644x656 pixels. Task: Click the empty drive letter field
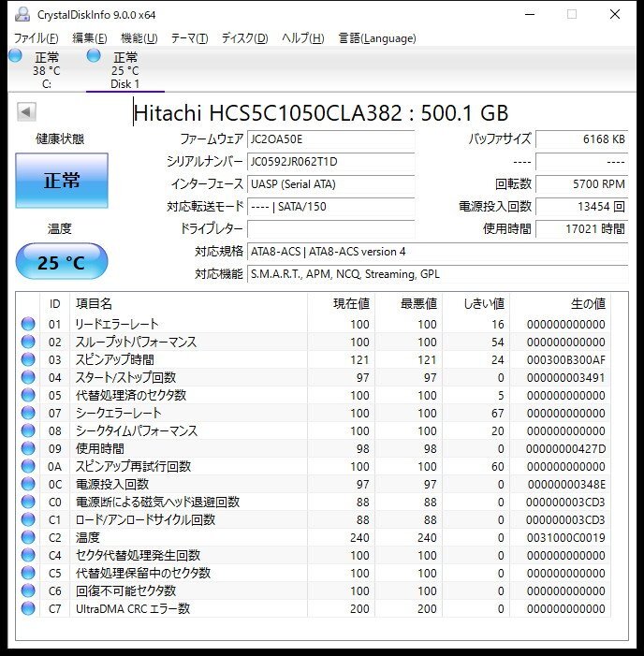(331, 229)
